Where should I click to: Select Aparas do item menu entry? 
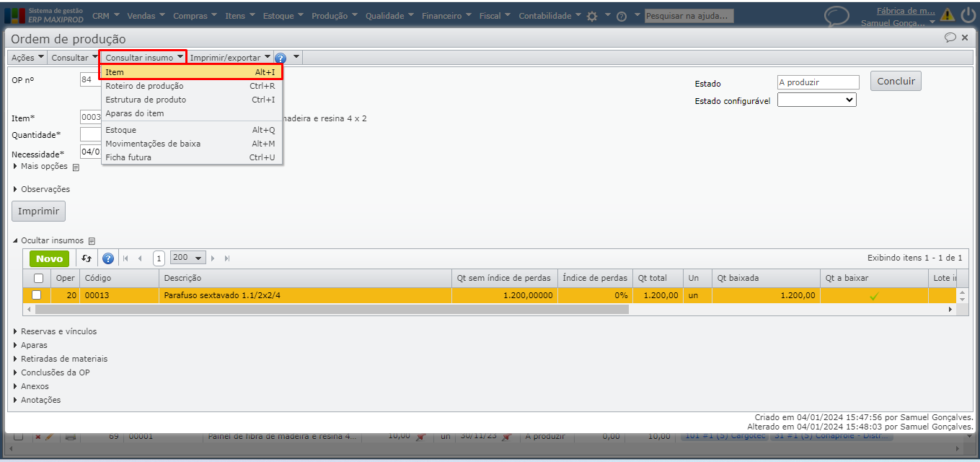tap(191, 113)
